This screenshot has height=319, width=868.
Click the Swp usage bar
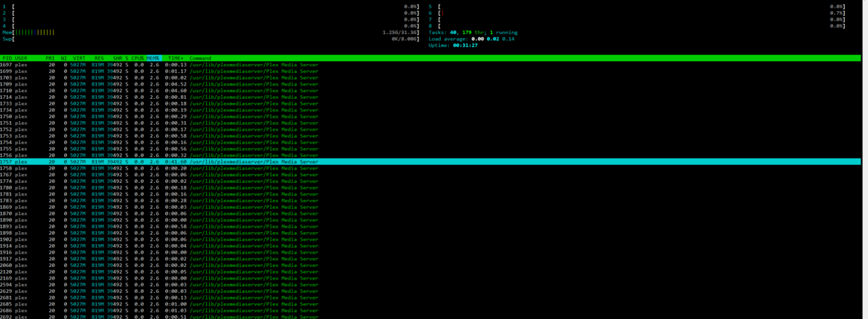(x=211, y=39)
